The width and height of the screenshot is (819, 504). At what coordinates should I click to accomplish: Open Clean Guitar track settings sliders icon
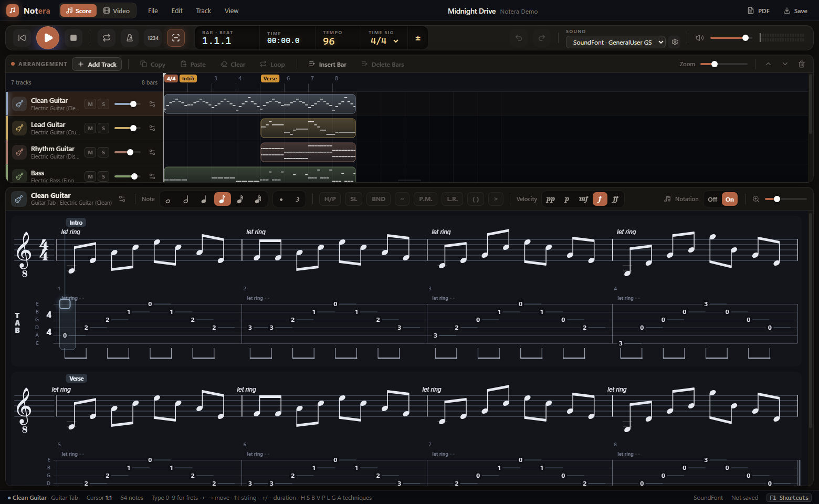[x=152, y=104]
